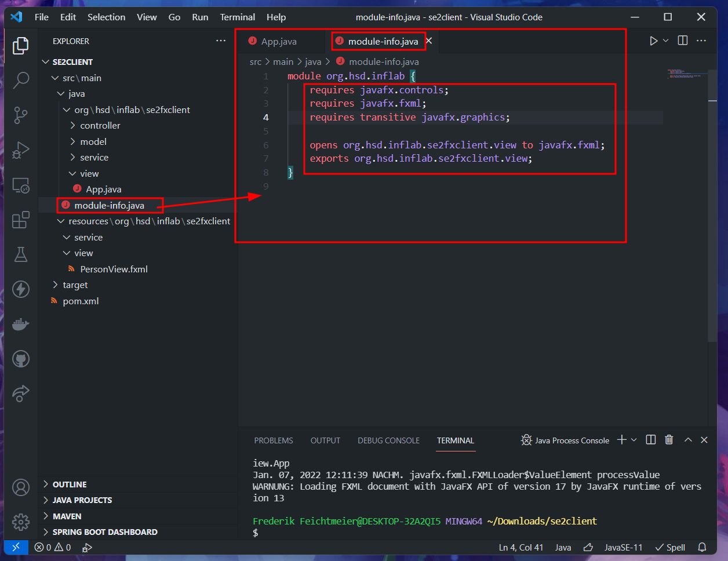This screenshot has width=728, height=561.
Task: Switch to the PROBLEMS panel tab
Action: click(274, 440)
